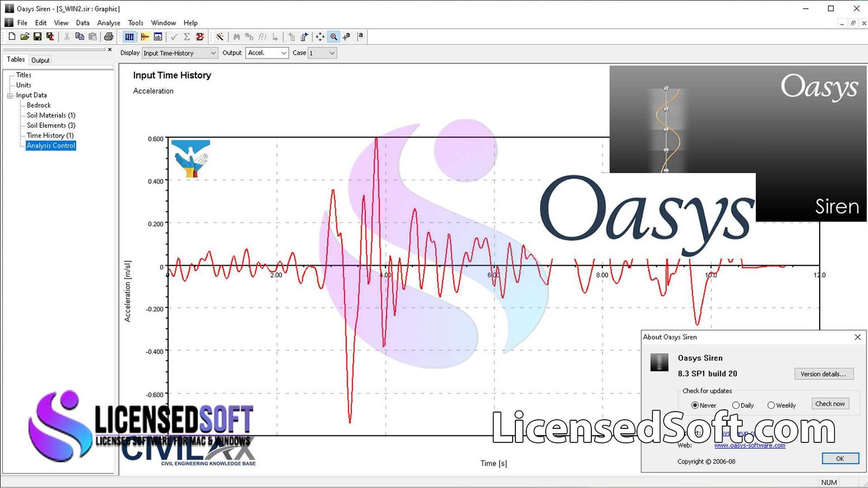Close the Tables side pane with X
The image size is (868, 488).
pyautogui.click(x=110, y=49)
